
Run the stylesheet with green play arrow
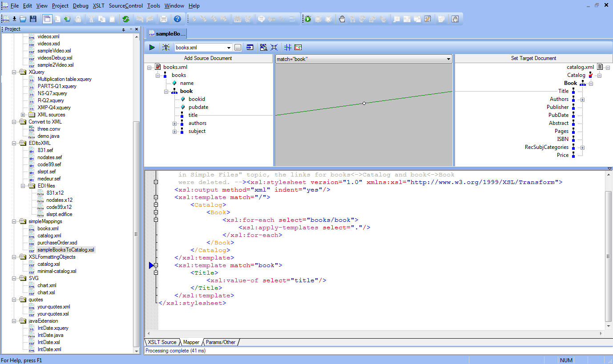point(152,47)
